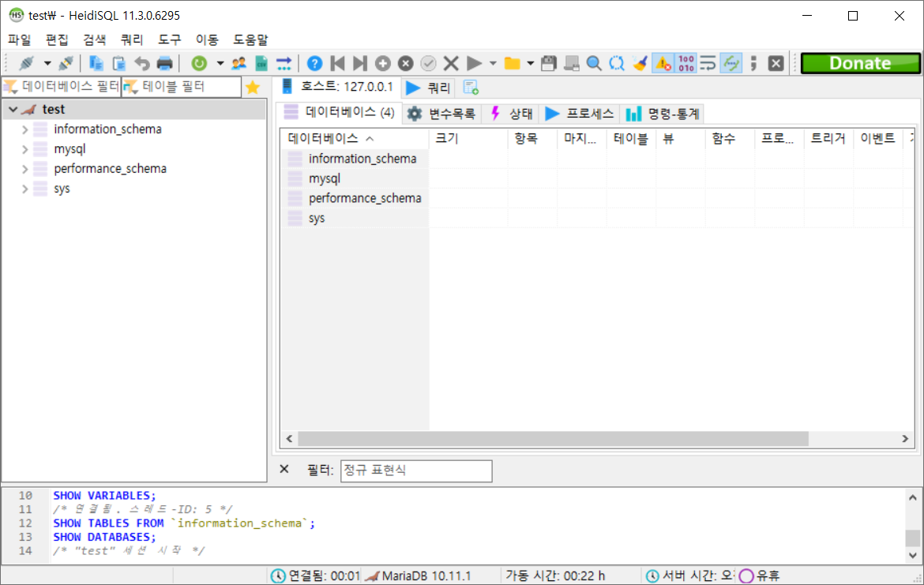Click the Run query play icon
This screenshot has height=585, width=924.
point(474,63)
